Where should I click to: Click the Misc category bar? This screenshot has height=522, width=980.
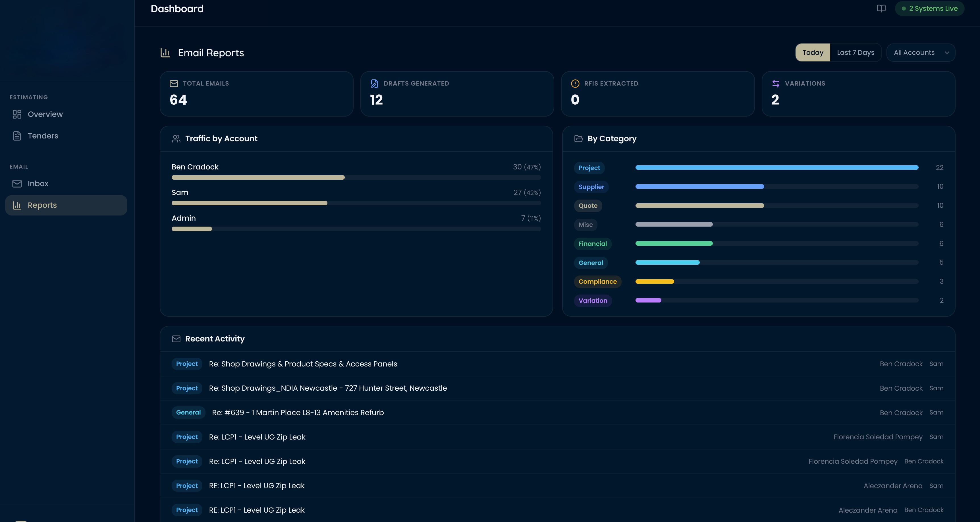[777, 225]
